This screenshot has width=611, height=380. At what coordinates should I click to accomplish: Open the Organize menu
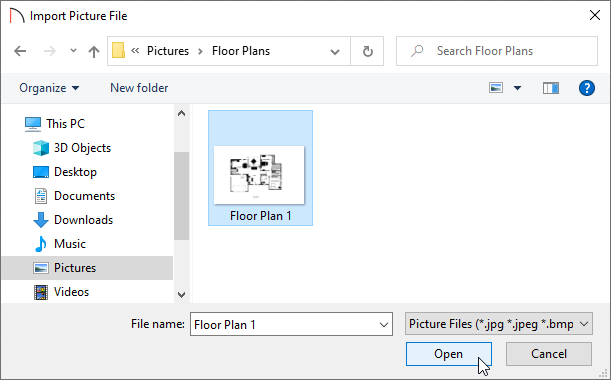(49, 88)
